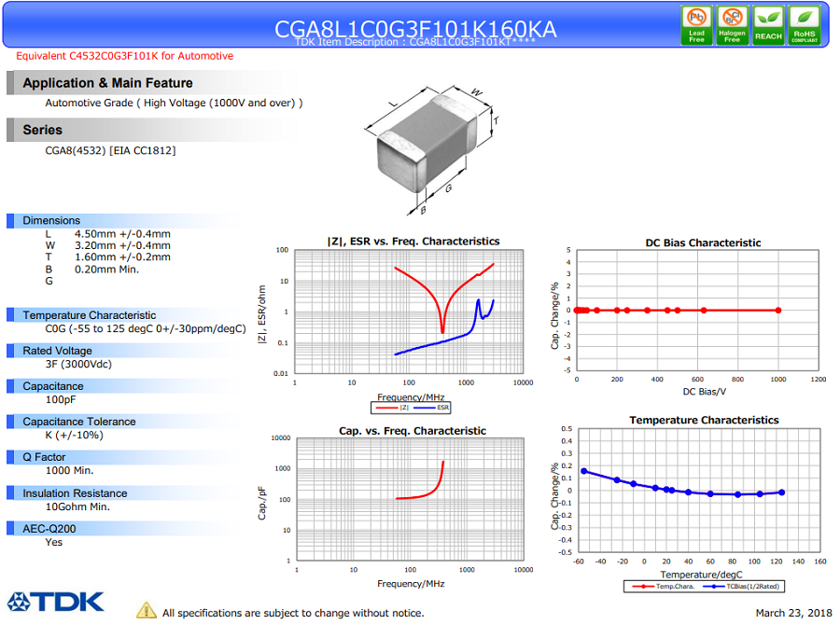Click the DC Bias data point at 1000V
This screenshot has width=840, height=624.
click(778, 311)
